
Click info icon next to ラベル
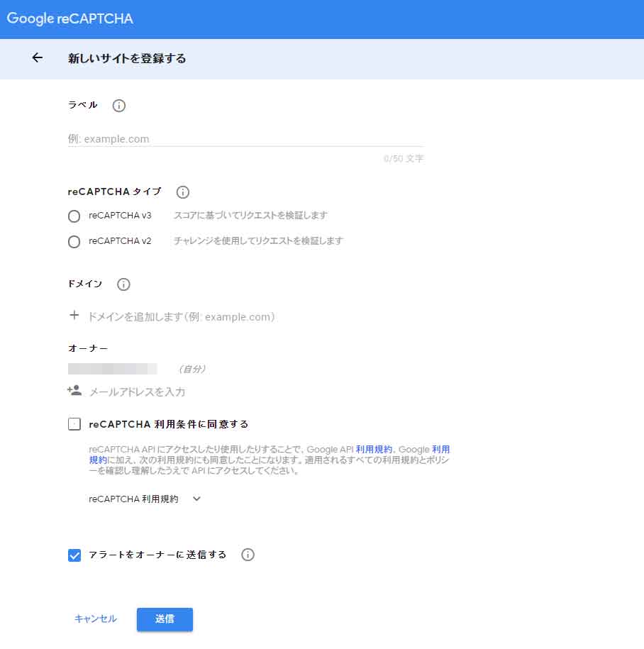tap(119, 106)
